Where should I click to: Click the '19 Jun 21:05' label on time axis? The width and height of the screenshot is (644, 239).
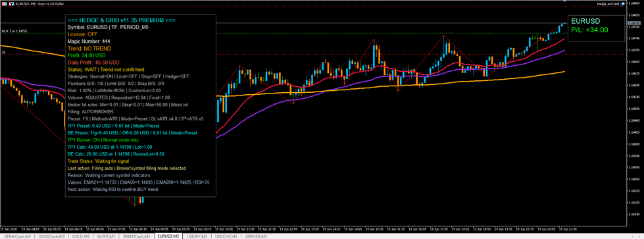(568, 228)
